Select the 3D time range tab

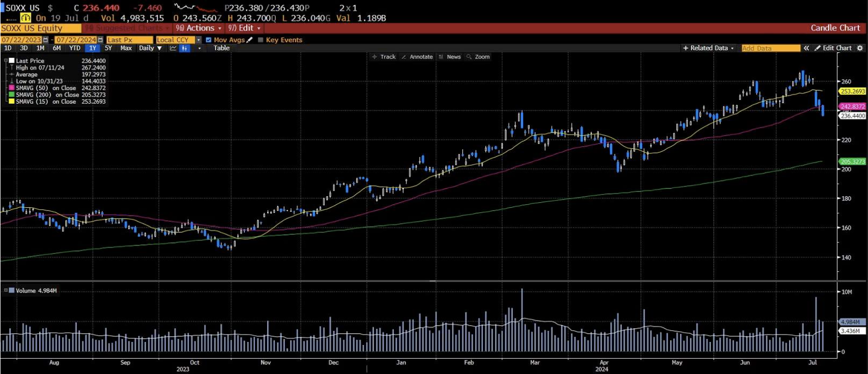[x=24, y=48]
